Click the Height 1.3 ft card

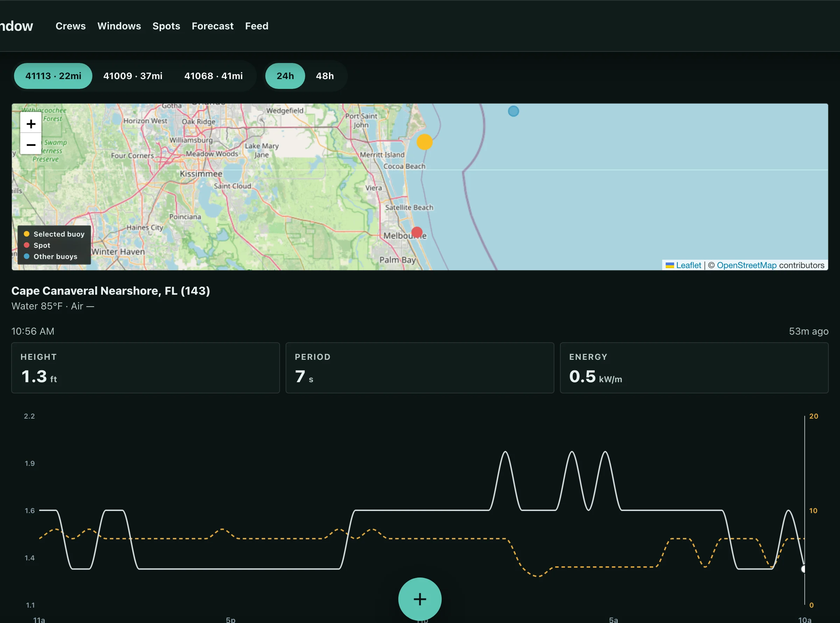[146, 368]
